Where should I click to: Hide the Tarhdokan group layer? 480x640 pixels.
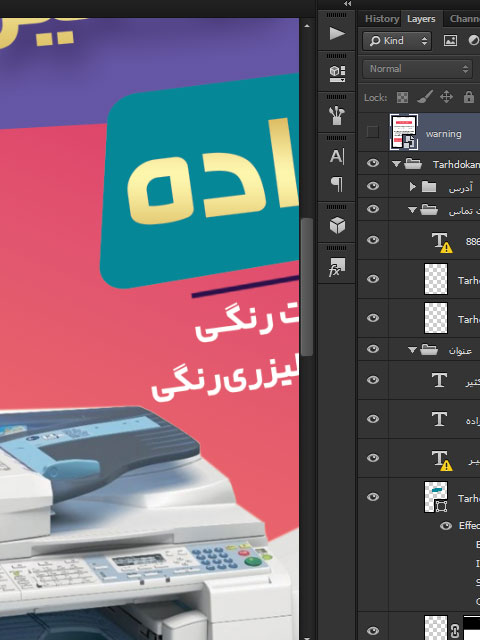373,163
